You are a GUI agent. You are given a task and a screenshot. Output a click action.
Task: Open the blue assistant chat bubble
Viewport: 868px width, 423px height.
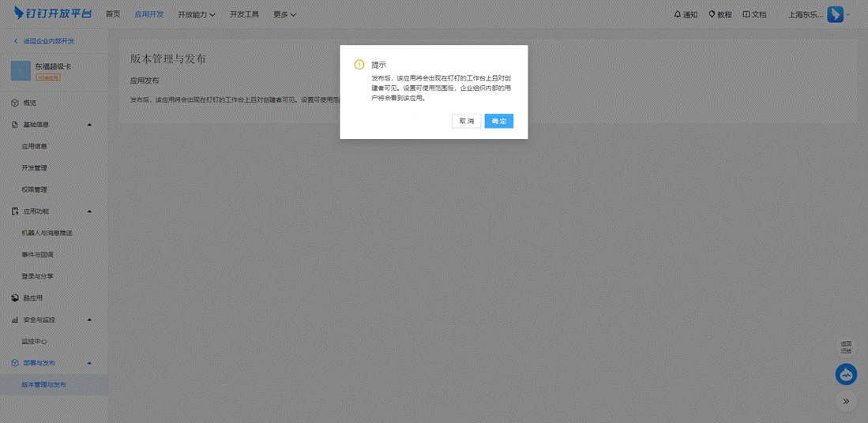[846, 374]
